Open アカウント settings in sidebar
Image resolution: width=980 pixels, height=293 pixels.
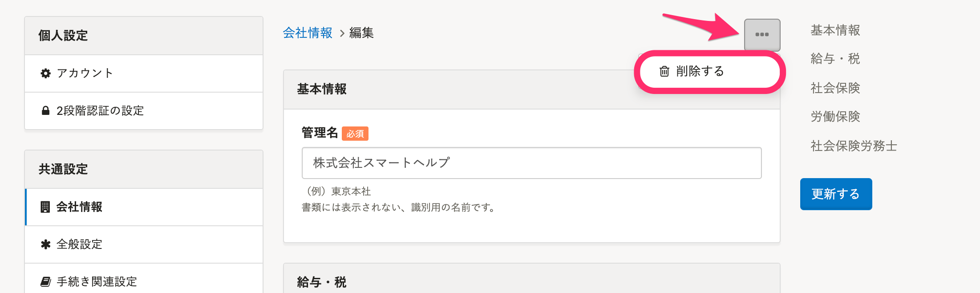click(x=144, y=73)
